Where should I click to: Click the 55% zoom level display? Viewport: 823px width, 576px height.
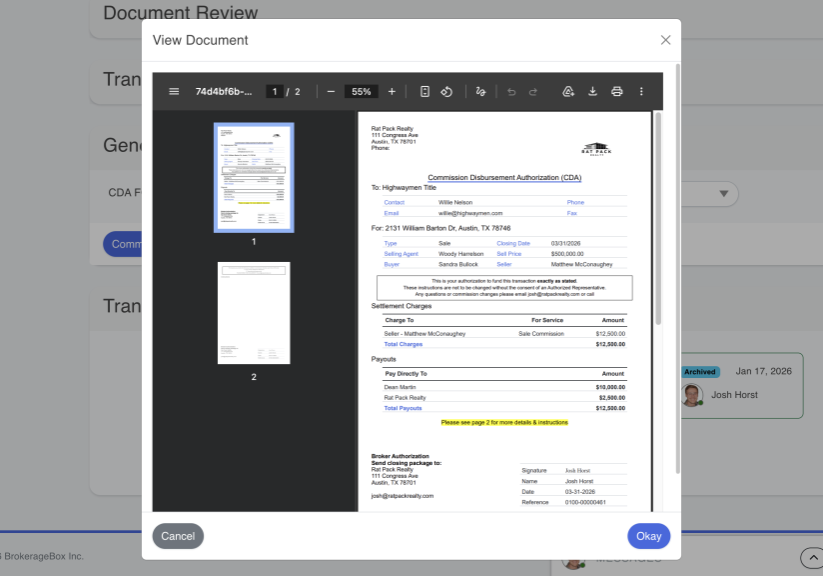(361, 91)
